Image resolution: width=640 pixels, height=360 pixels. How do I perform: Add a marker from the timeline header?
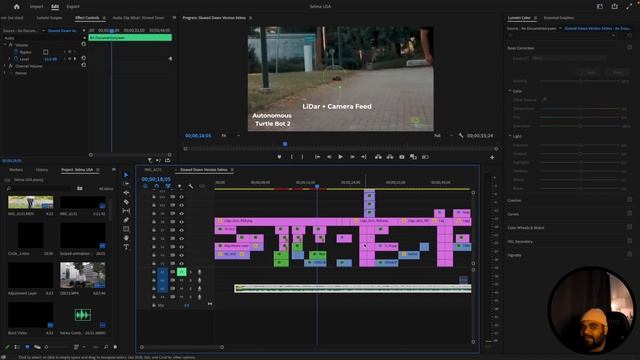point(179,186)
